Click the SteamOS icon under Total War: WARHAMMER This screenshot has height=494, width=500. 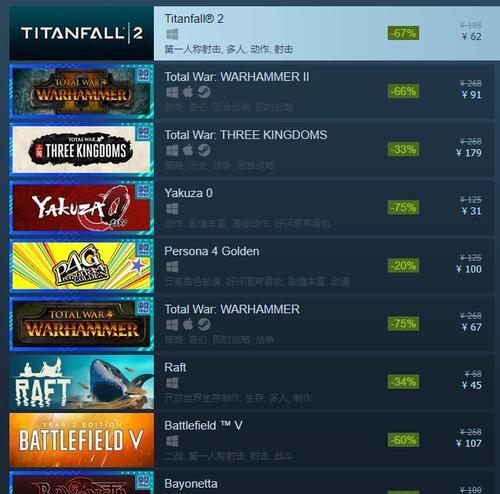point(204,324)
